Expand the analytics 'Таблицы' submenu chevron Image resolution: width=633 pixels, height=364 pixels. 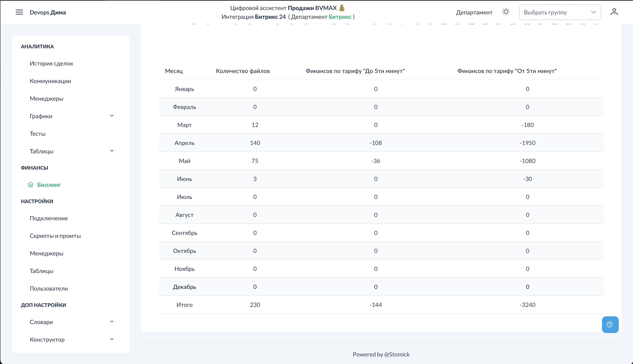112,151
